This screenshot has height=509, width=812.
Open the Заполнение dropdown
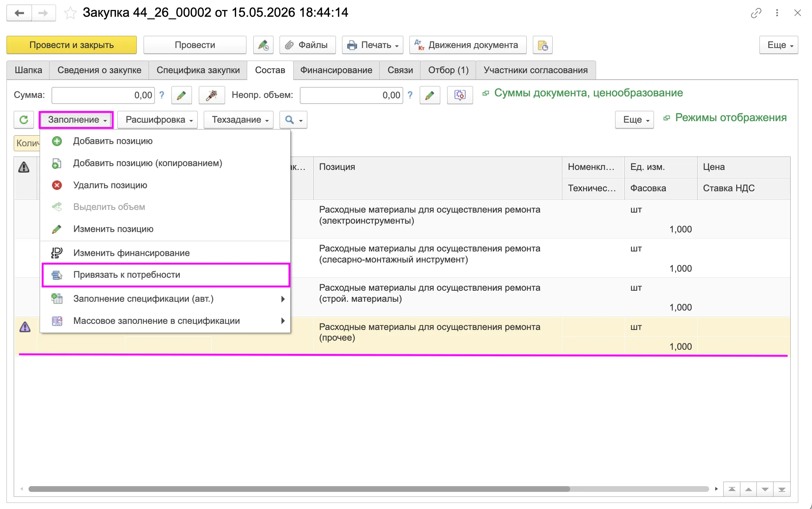(77, 120)
